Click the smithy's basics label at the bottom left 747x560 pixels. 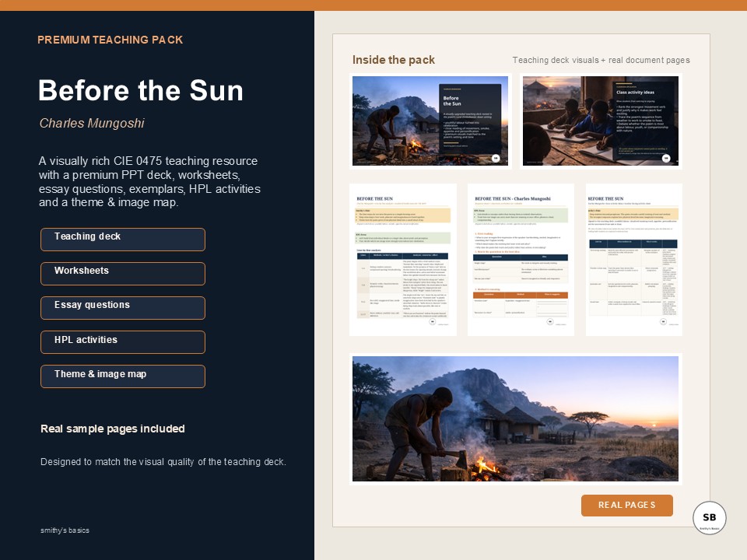pos(65,530)
